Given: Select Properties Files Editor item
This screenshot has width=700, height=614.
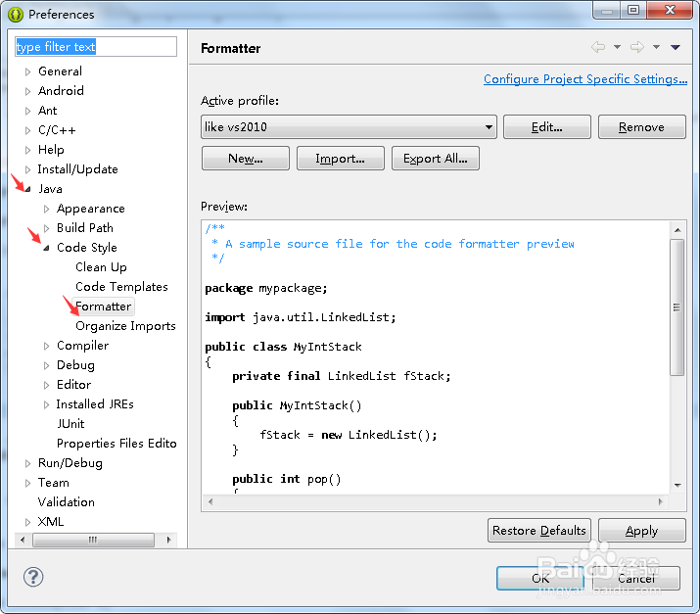Looking at the screenshot, I should coord(117,444).
